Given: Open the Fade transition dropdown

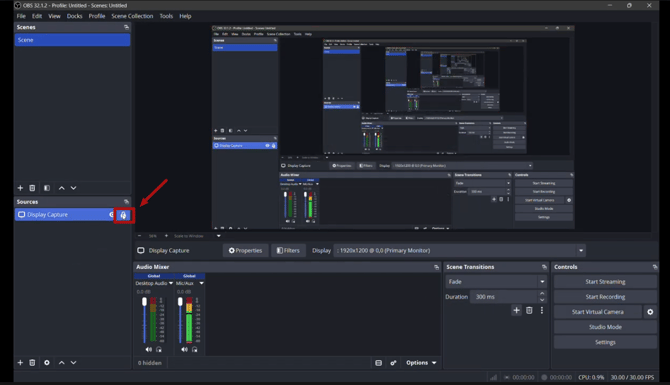Looking at the screenshot, I should [x=496, y=282].
